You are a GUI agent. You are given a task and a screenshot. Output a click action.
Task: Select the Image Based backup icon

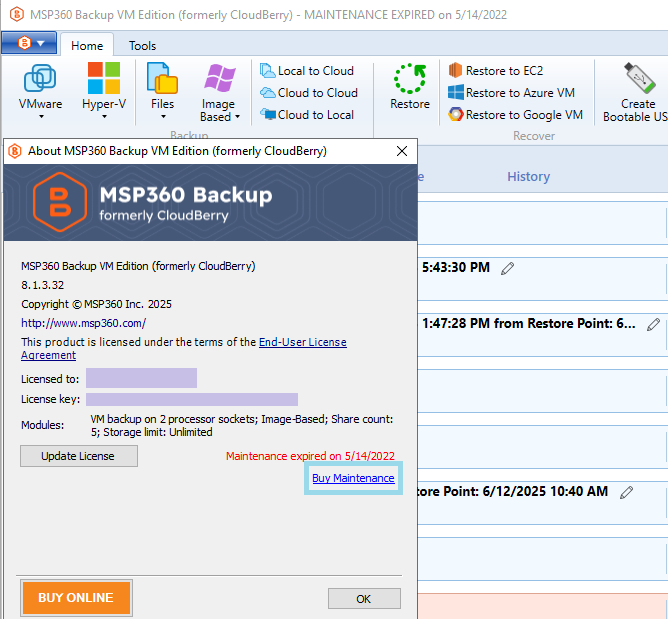click(x=220, y=78)
